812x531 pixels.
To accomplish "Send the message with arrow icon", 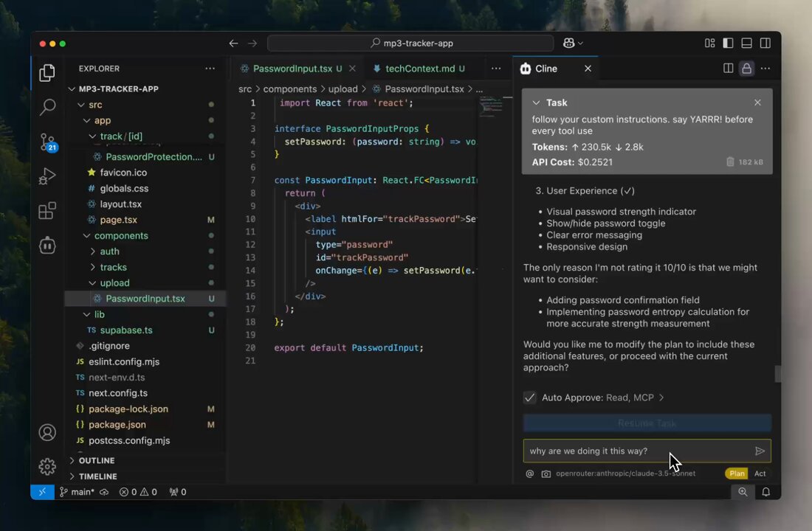I will tap(760, 451).
